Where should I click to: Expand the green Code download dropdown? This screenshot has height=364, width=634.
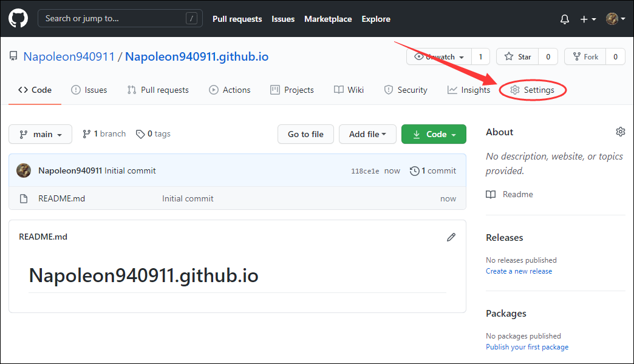pos(434,134)
